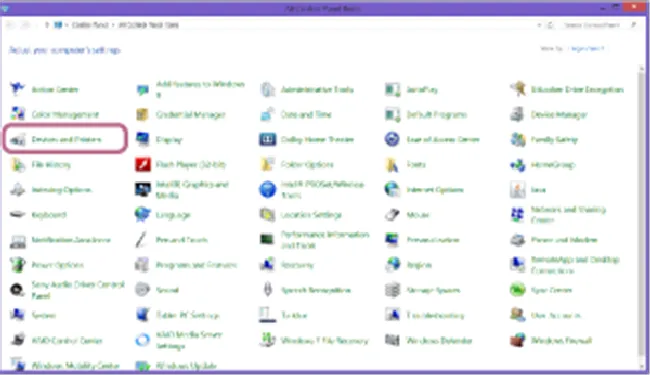Open the Default Programs icon
The width and height of the screenshot is (650, 375).
click(392, 114)
